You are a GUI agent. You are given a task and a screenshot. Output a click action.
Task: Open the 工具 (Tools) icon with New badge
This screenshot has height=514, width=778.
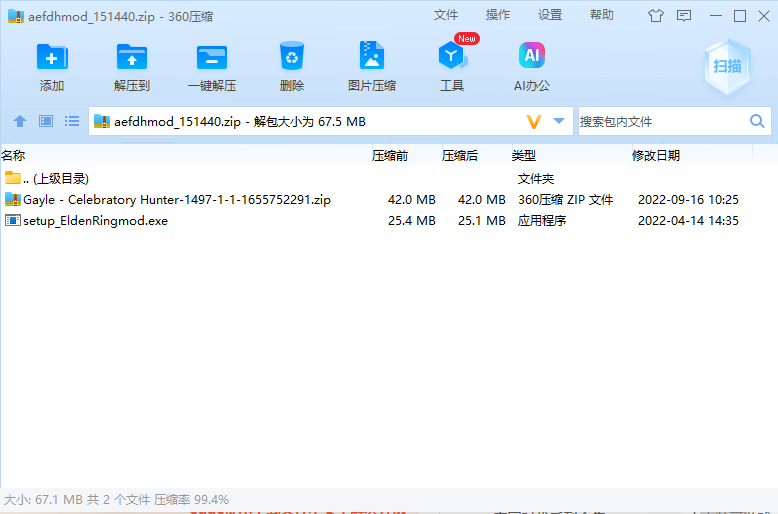452,56
